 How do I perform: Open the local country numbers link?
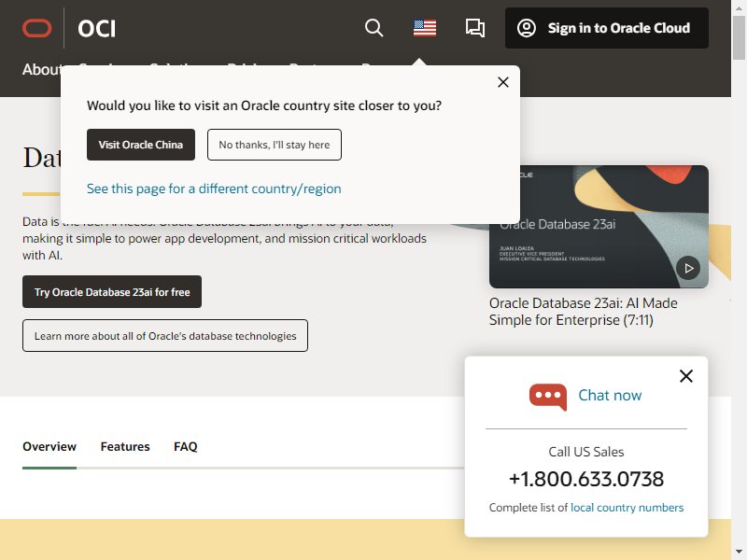coord(627,508)
